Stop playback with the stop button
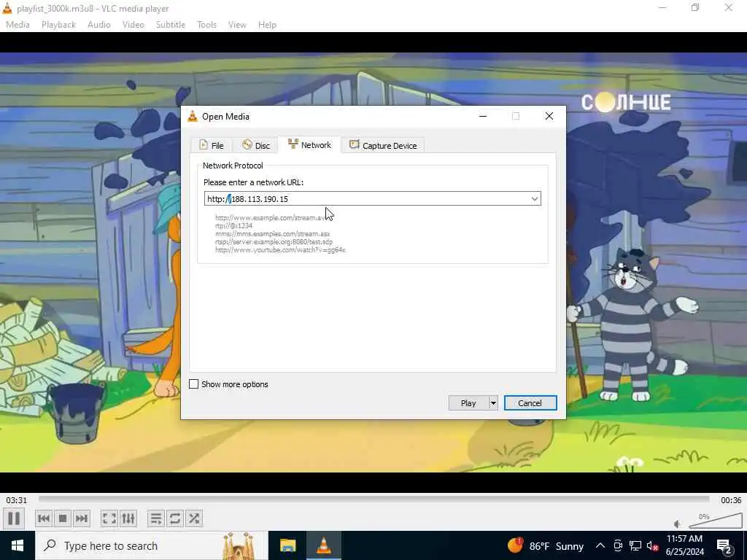The image size is (747, 560). click(x=63, y=518)
